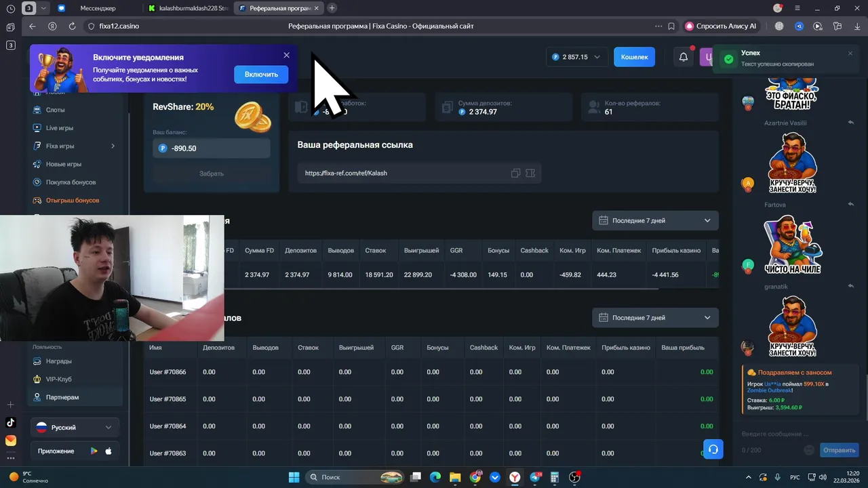Dismiss the notifications banner with X

click(x=286, y=55)
